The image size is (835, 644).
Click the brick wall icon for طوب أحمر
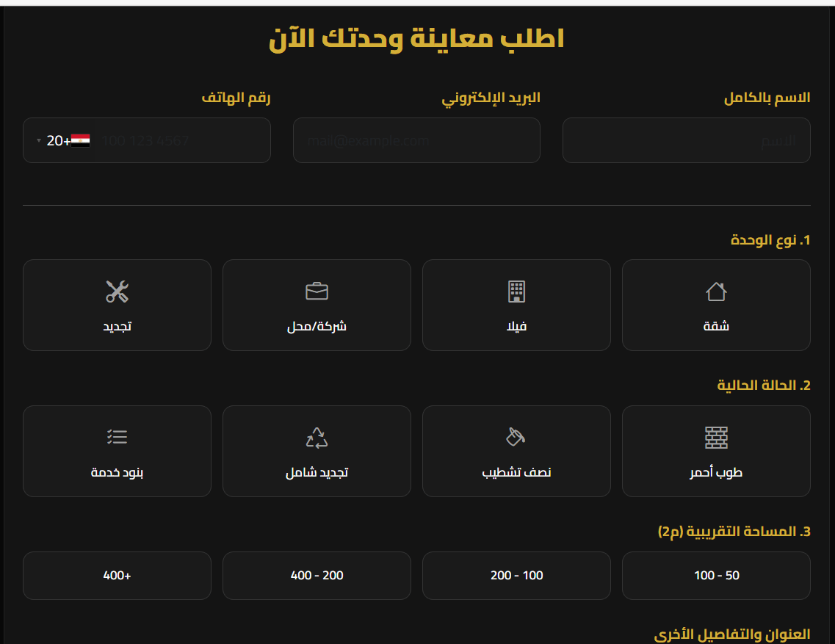tap(716, 437)
